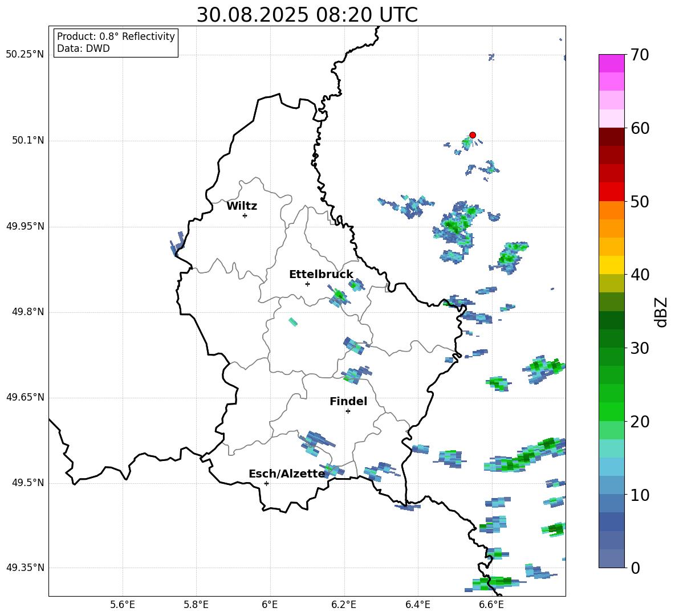Viewport: 675px width, 616px height.
Task: Click the plot title with date and time
Action: point(307,15)
